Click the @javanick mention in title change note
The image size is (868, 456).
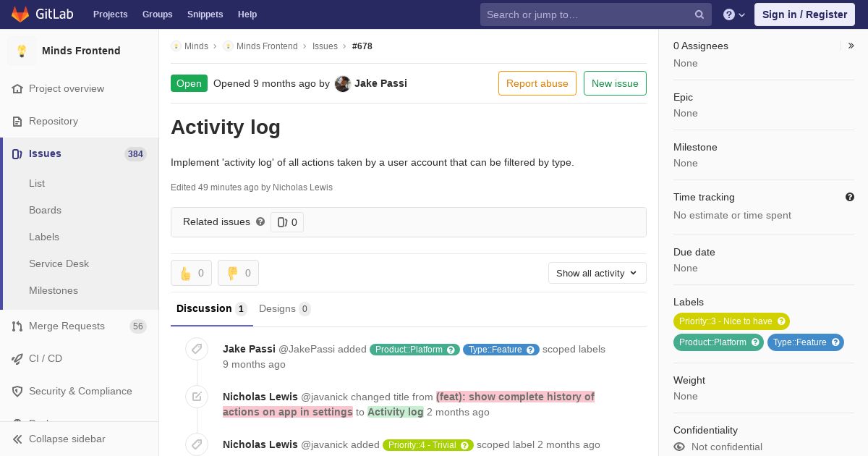324,397
